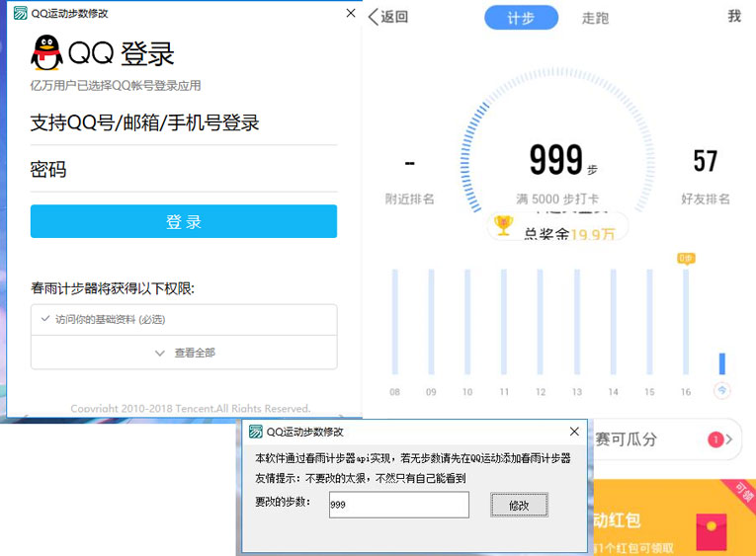
Task: Click the step dialog title bar app icon
Action: coord(256,432)
